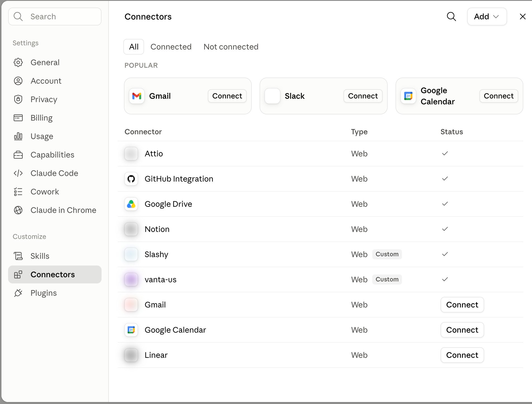Select the Slashy connector name

[x=156, y=254]
